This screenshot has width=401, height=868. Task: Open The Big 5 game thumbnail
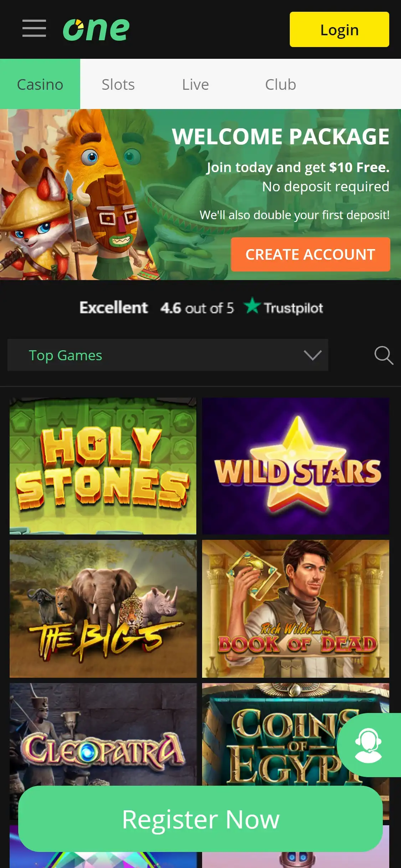pyautogui.click(x=103, y=609)
